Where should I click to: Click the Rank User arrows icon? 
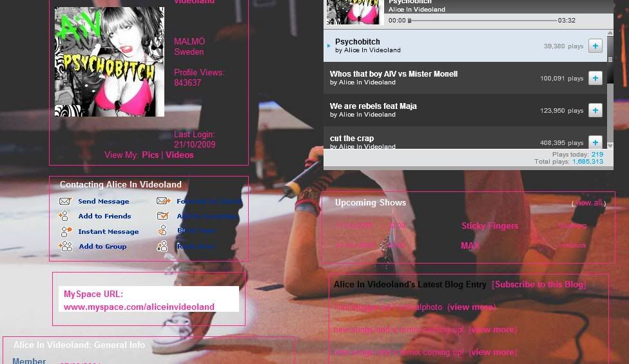(162, 246)
